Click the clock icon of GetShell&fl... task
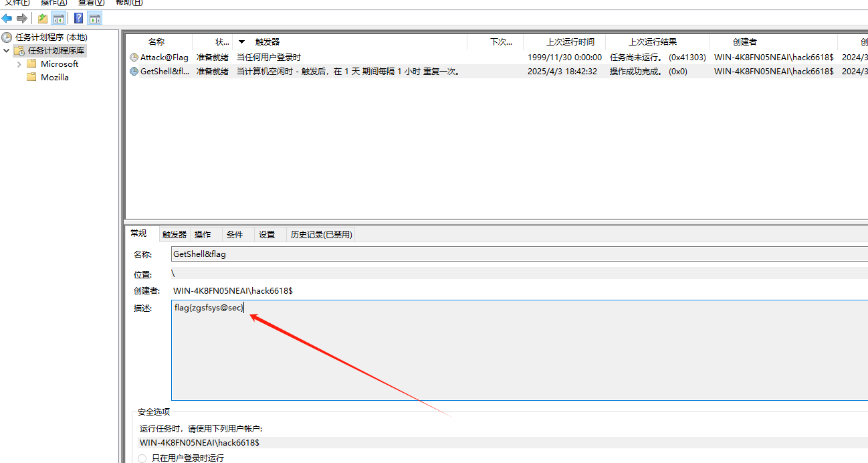868x463 pixels. point(134,71)
